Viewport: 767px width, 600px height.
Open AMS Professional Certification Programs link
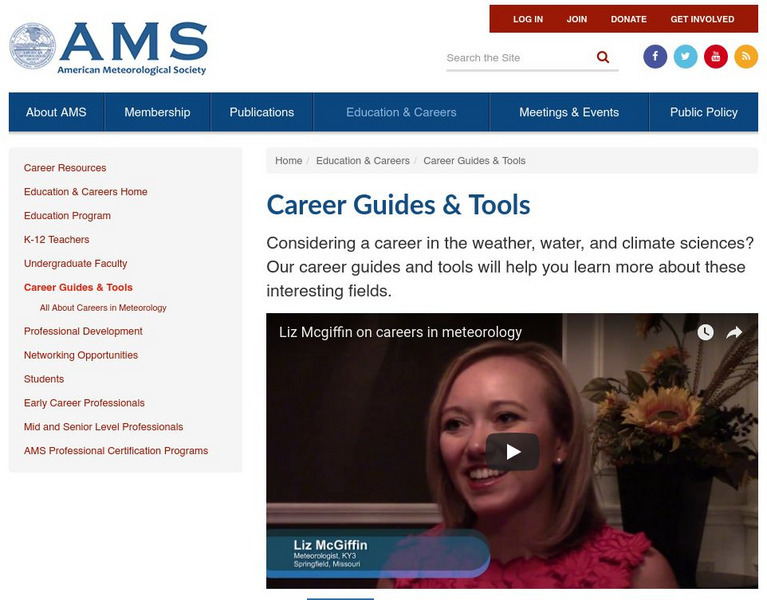click(116, 451)
